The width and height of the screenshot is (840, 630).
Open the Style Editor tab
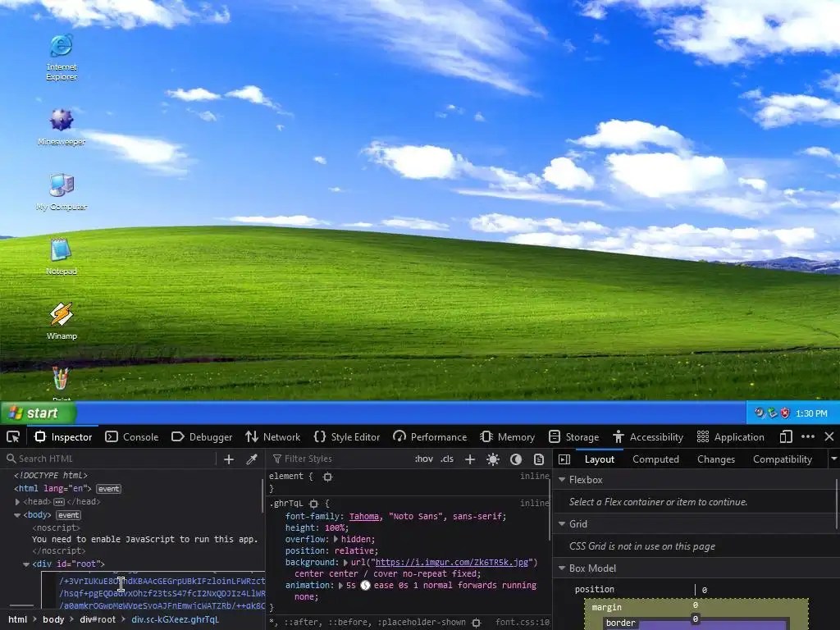347,437
